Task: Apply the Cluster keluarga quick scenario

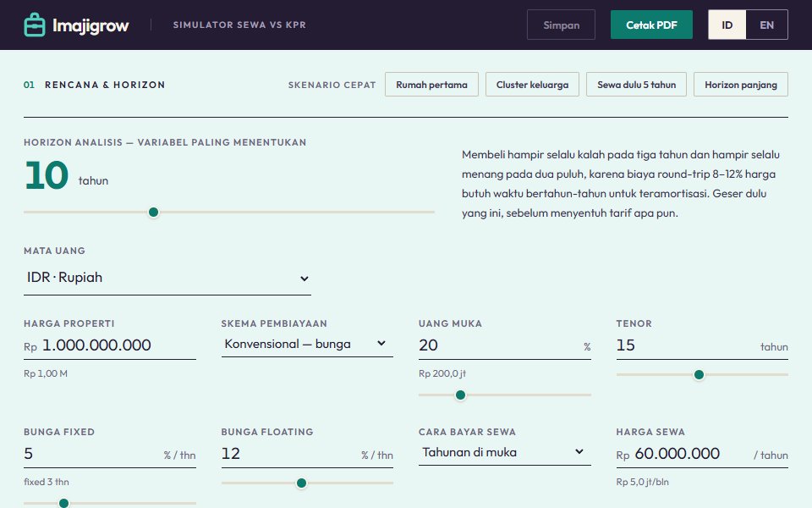Action: point(532,85)
